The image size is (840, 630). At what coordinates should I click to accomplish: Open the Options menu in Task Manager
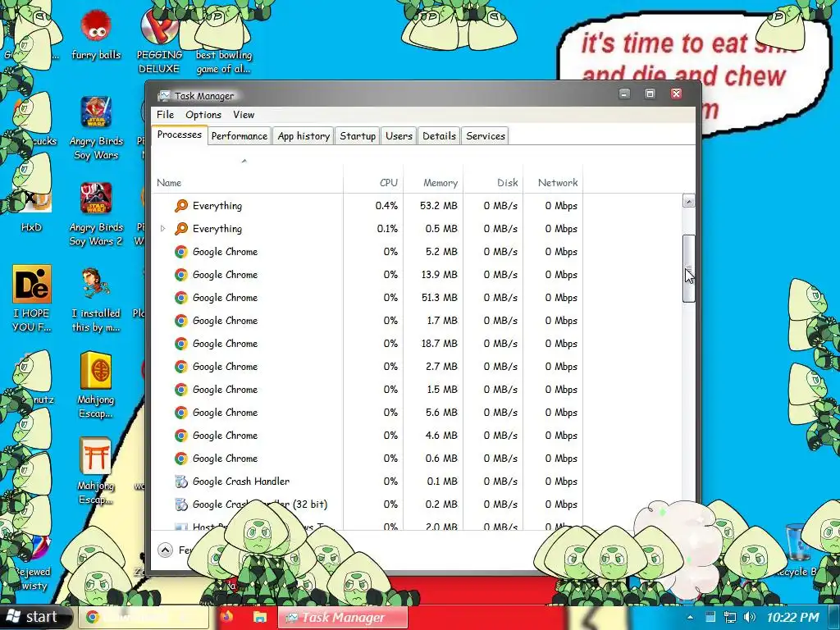203,115
